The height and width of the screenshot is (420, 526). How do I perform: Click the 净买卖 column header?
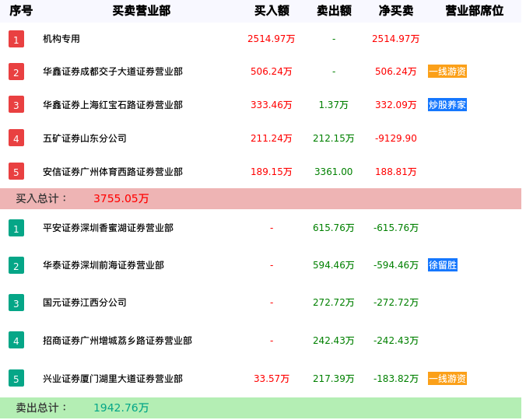pos(396,11)
